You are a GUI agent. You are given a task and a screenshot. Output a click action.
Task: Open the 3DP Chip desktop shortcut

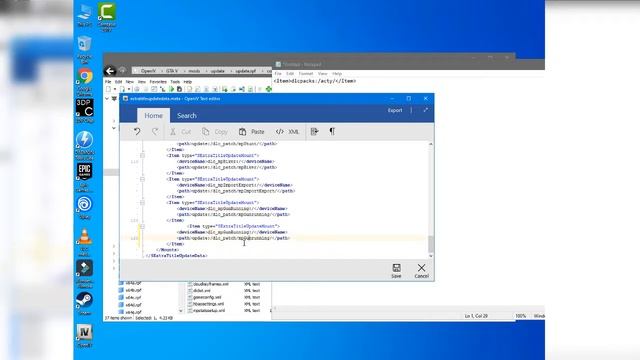point(84,111)
